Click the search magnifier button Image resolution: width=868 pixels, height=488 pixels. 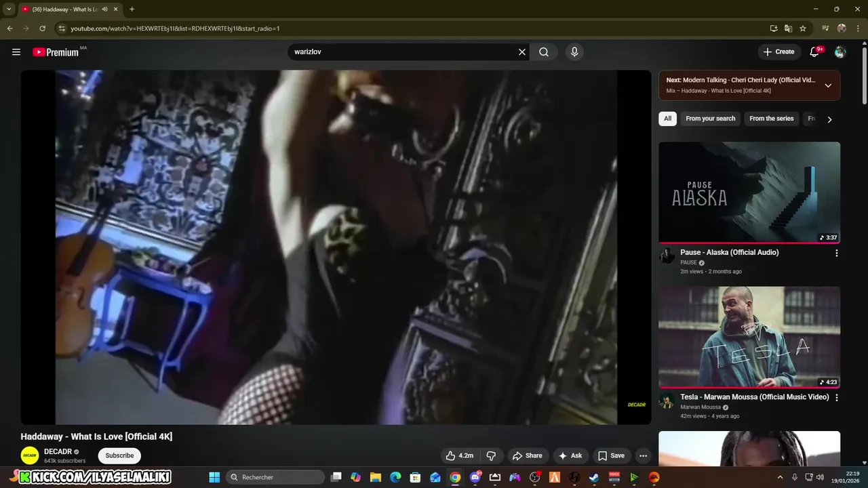point(544,52)
